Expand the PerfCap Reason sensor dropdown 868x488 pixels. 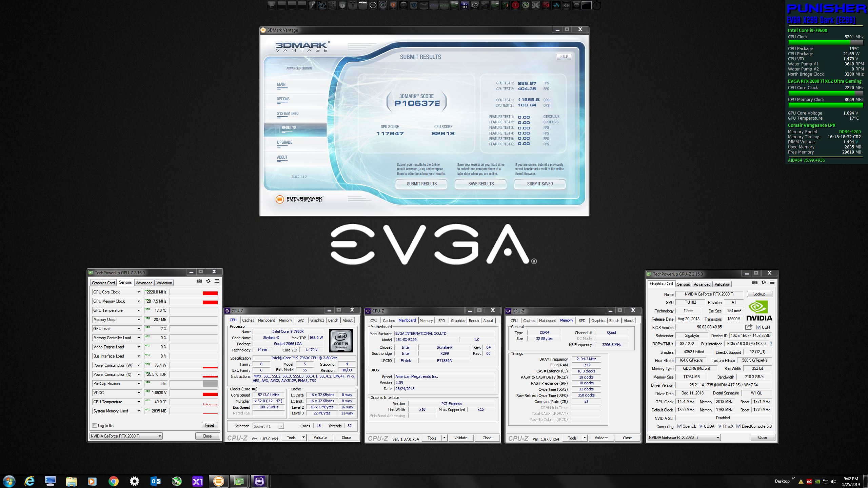tap(138, 384)
